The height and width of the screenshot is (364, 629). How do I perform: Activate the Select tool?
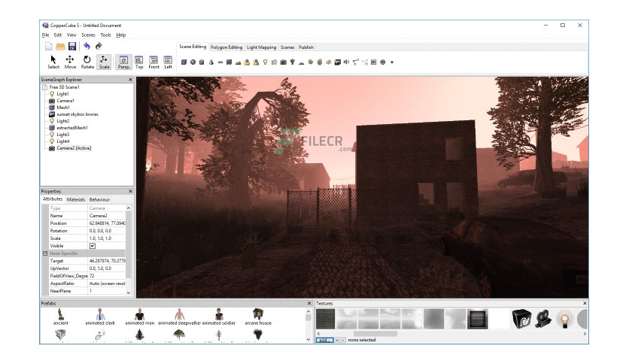pos(53,62)
